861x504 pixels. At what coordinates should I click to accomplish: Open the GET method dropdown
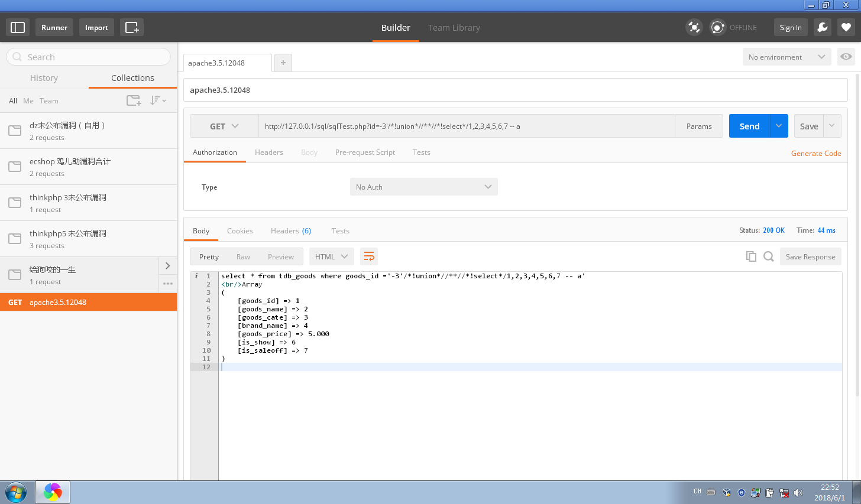pos(224,126)
